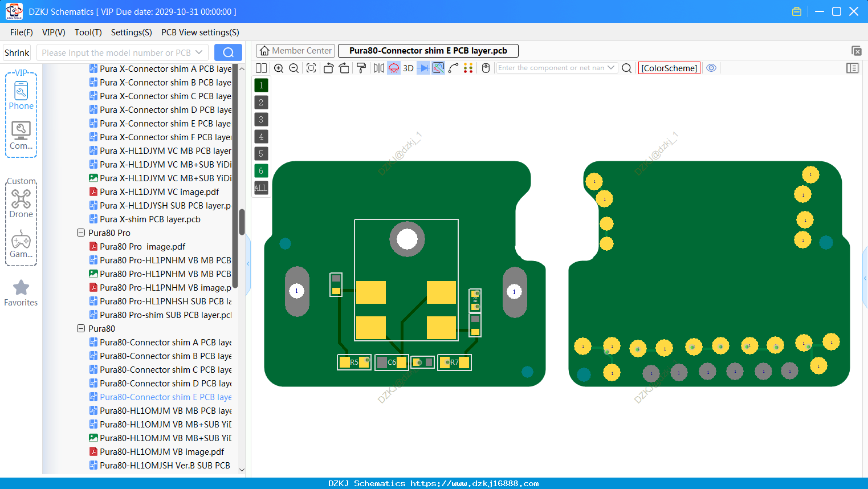This screenshot has height=489, width=868.
Task: Show PCB layer 4
Action: coord(261,137)
